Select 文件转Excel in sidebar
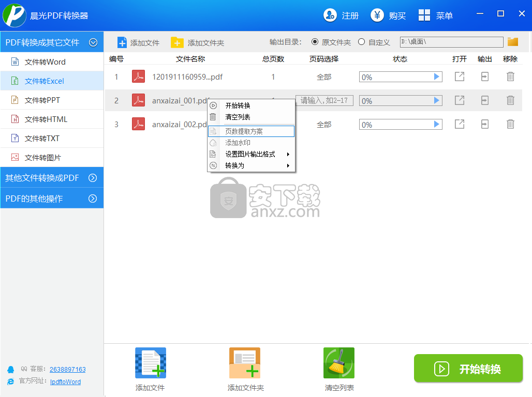Viewport: 532px width, 397px height. (52, 81)
